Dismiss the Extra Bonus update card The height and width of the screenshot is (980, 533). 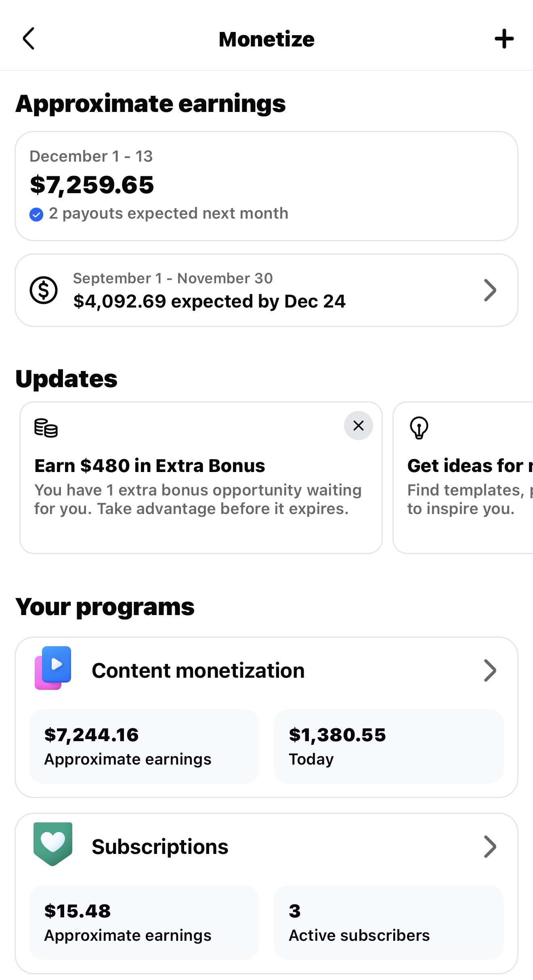point(358,426)
